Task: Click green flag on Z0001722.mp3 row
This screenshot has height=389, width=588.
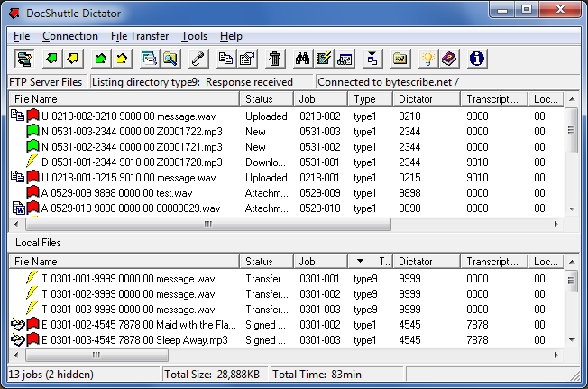Action: 32,131
